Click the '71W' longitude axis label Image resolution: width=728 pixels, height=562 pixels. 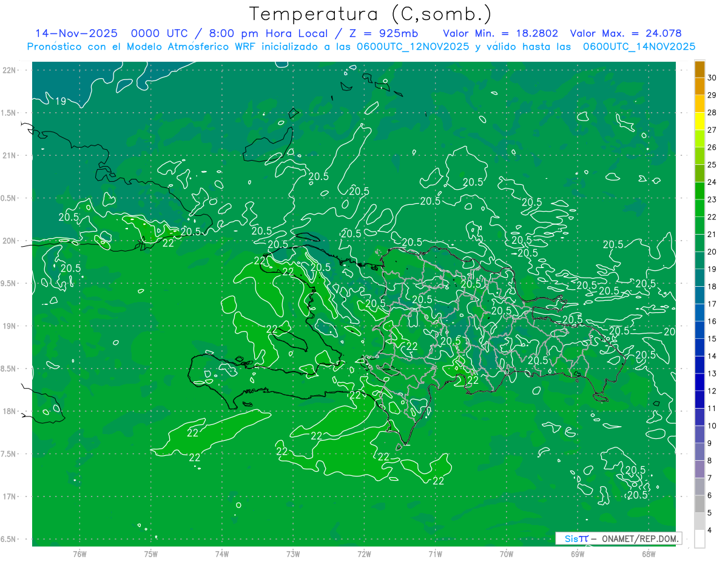point(435,554)
